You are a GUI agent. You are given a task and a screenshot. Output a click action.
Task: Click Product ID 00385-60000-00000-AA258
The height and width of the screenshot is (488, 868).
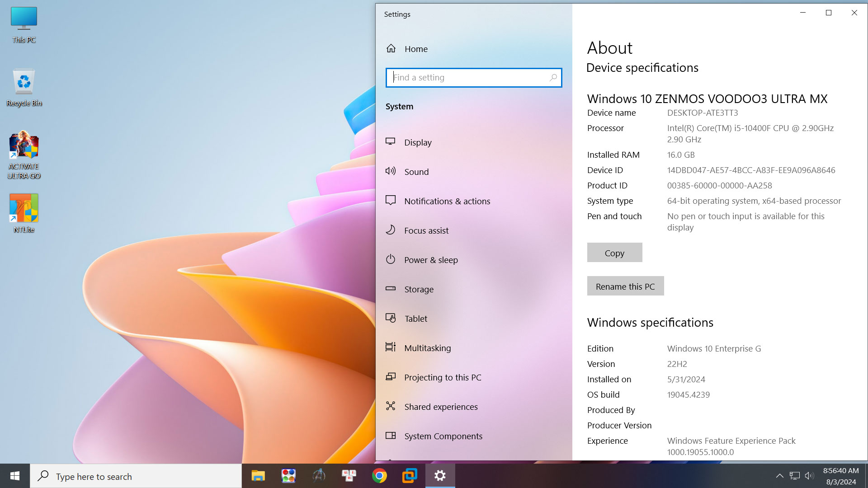pyautogui.click(x=720, y=185)
